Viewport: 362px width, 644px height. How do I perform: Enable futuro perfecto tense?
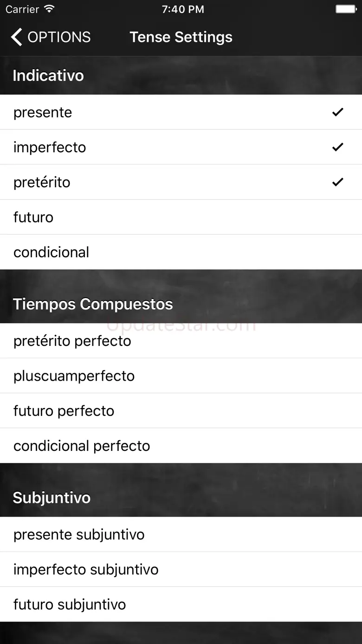(x=181, y=411)
